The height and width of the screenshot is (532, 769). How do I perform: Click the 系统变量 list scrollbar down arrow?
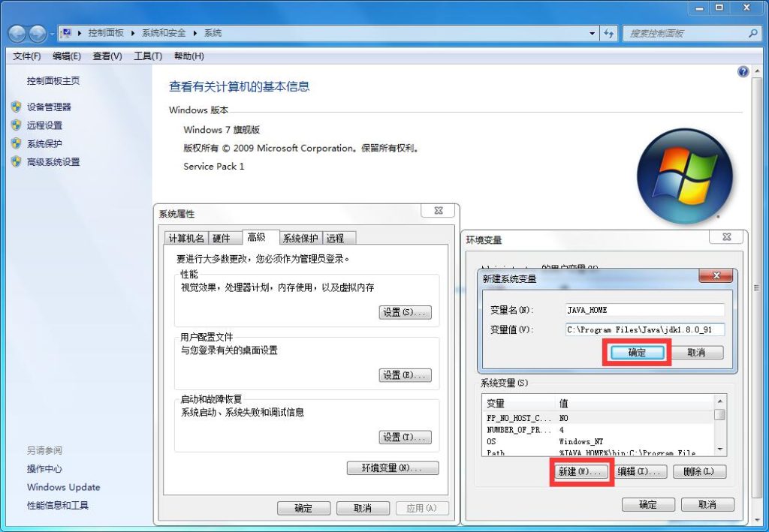(x=719, y=449)
